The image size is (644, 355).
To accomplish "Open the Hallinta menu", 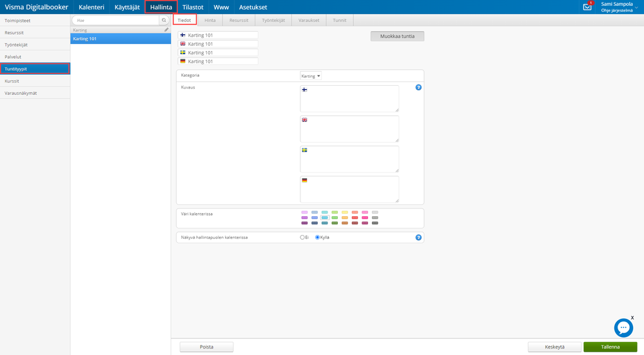I will tap(161, 7).
